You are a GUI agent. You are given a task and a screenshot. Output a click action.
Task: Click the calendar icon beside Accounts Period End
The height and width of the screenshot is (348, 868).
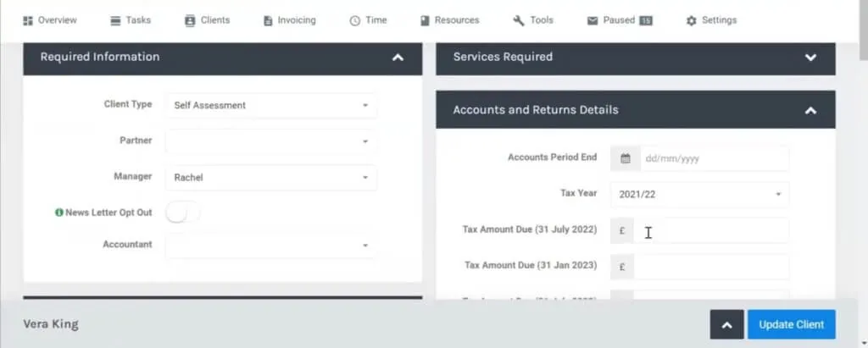coord(625,159)
